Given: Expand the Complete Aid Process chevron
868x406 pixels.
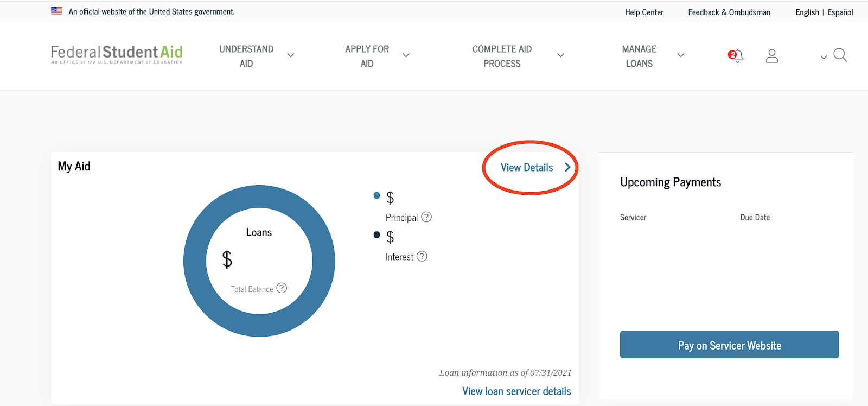Looking at the screenshot, I should (x=560, y=55).
